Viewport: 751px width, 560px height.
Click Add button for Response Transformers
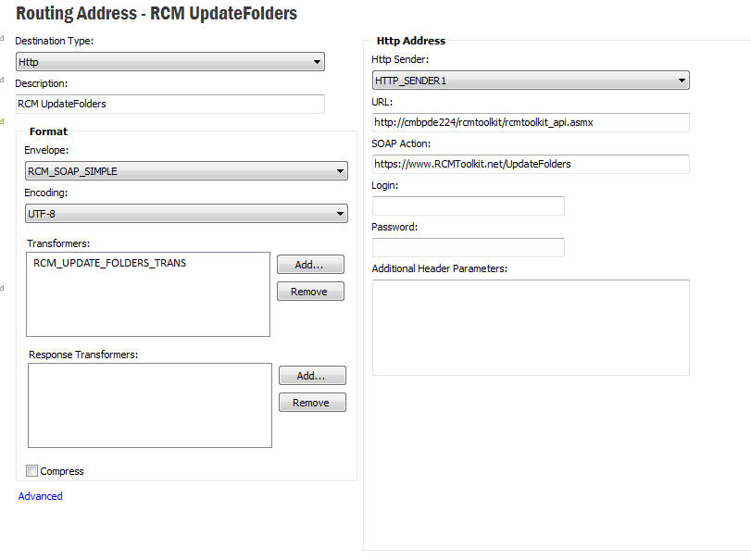(312, 376)
